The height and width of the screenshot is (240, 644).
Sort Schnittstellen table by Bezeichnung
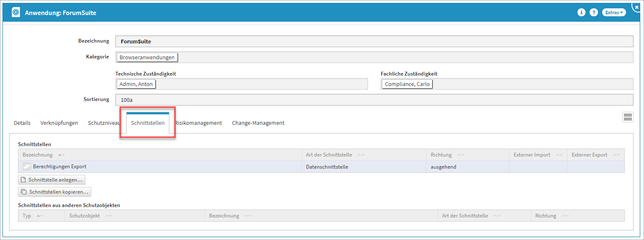click(38, 155)
